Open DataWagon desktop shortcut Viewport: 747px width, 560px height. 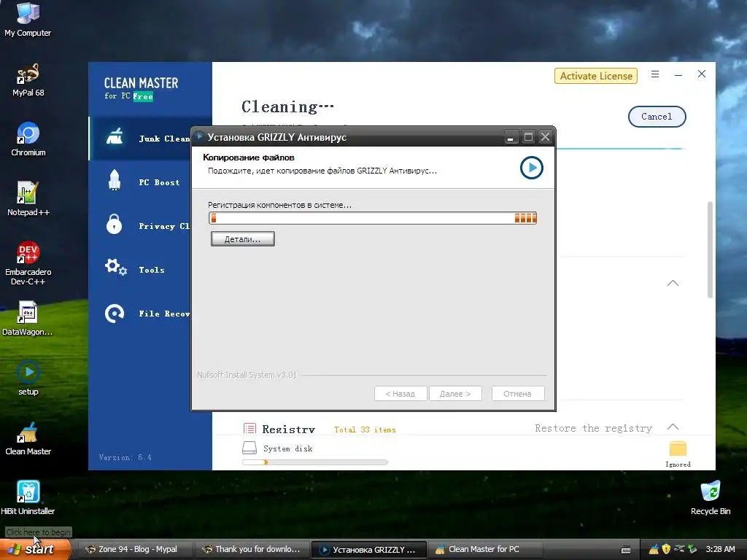[28, 319]
